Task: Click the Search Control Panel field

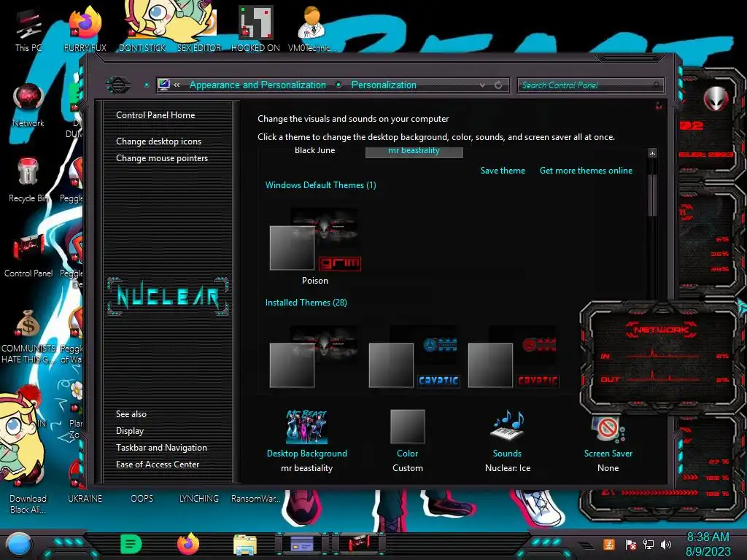Action: (x=590, y=85)
